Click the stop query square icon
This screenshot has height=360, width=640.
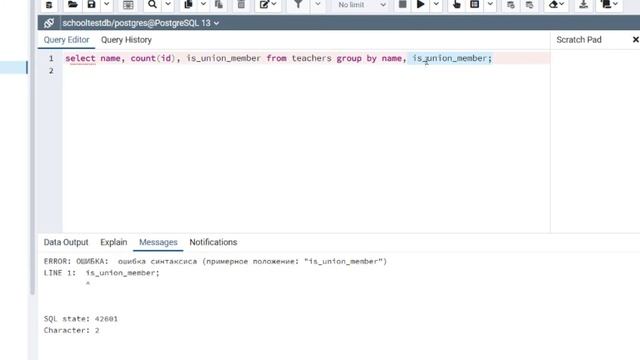coord(402,4)
